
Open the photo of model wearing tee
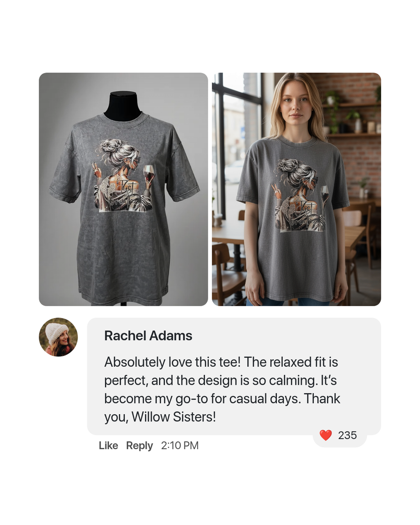coord(297,189)
